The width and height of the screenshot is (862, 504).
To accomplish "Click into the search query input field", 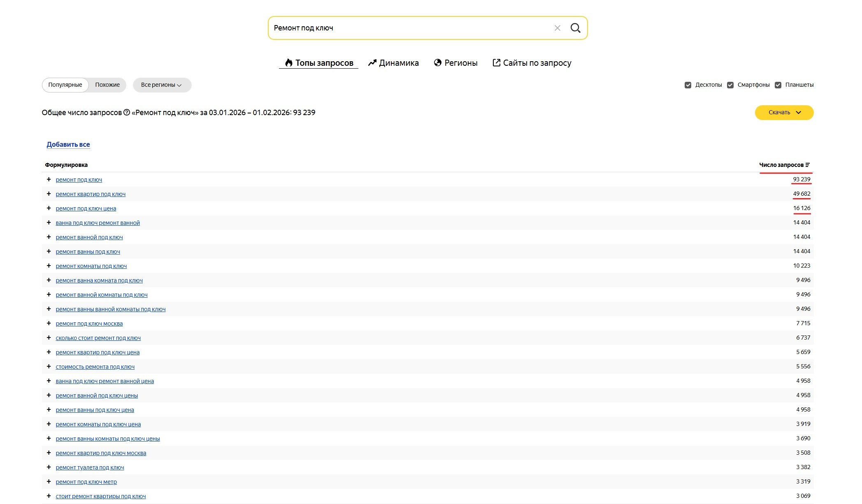I will pos(411,28).
